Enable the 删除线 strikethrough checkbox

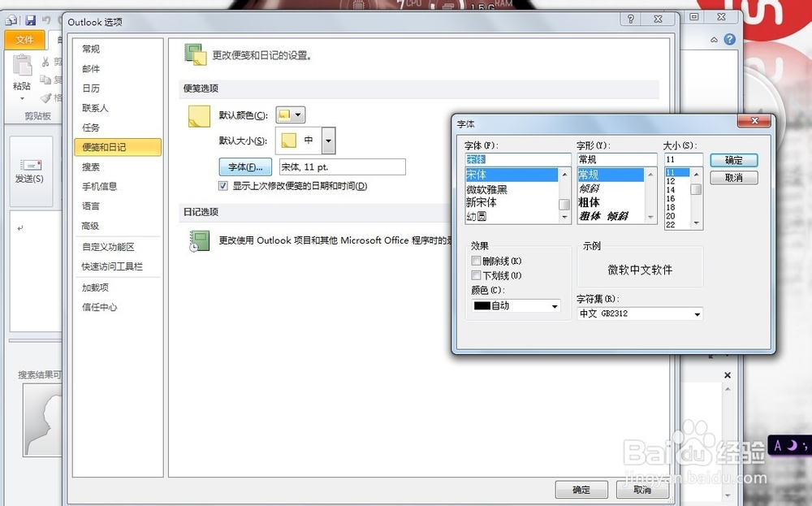pyautogui.click(x=476, y=261)
